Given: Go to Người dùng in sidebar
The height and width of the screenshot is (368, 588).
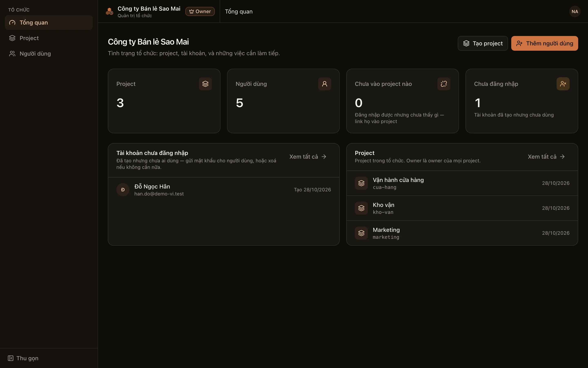Looking at the screenshot, I should click(49, 54).
